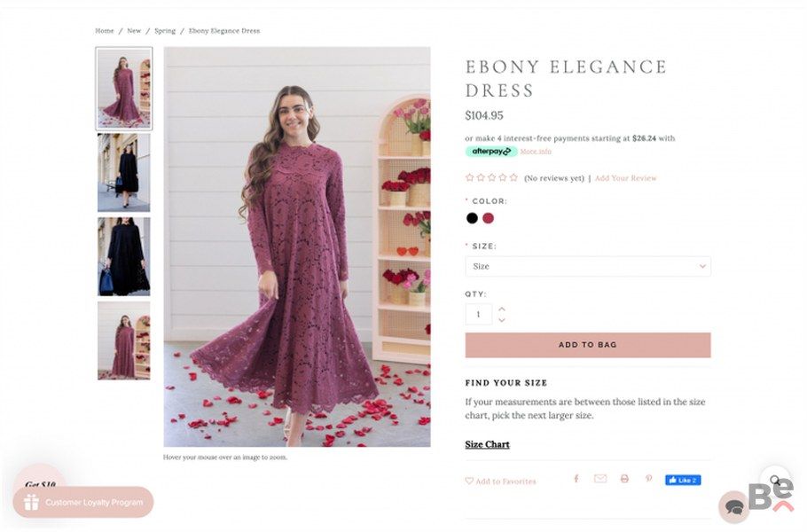
Task: Click the Add Your Review link
Action: point(625,178)
